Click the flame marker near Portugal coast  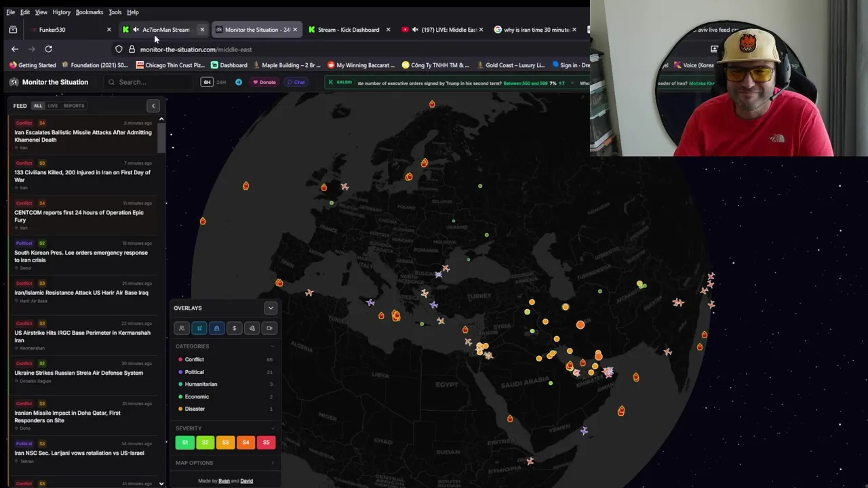[279, 283]
